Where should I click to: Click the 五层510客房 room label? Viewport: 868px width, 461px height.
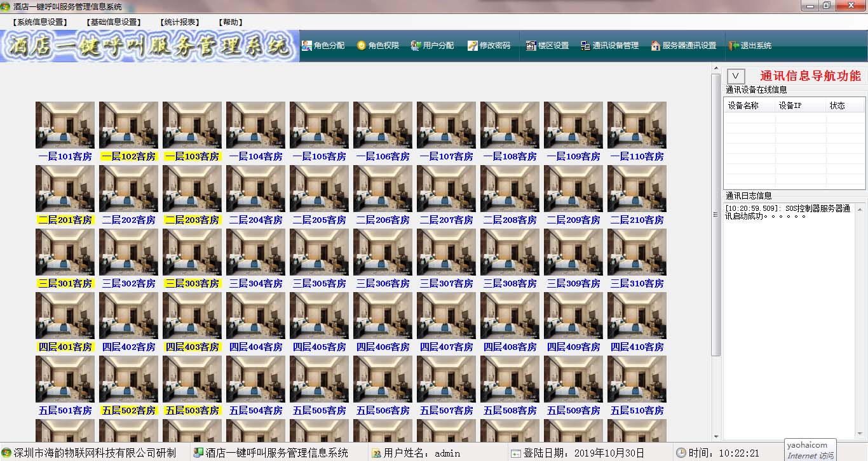[637, 411]
